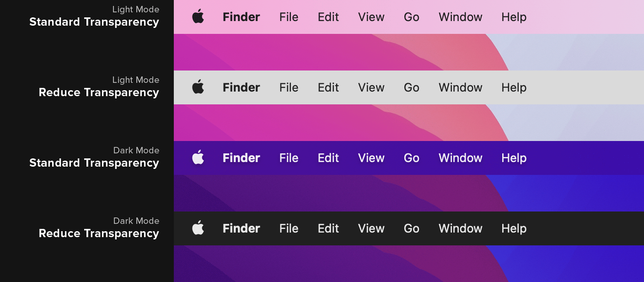Open Apple menu in Dark Mode Reduce Transparency bar
644x282 pixels.
tap(198, 228)
